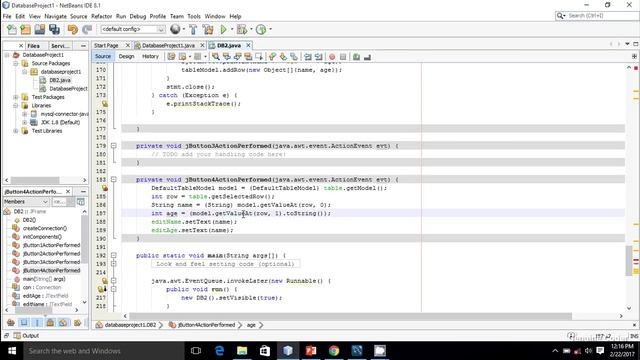Viewport: 640px width, 360px height.
Task: Open the Refactor menu
Action: click(x=101, y=16)
